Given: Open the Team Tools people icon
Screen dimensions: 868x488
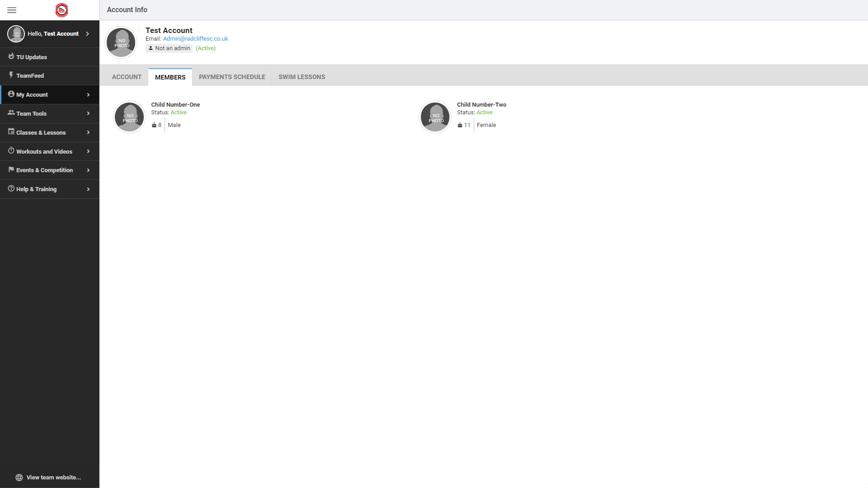Looking at the screenshot, I should point(10,113).
